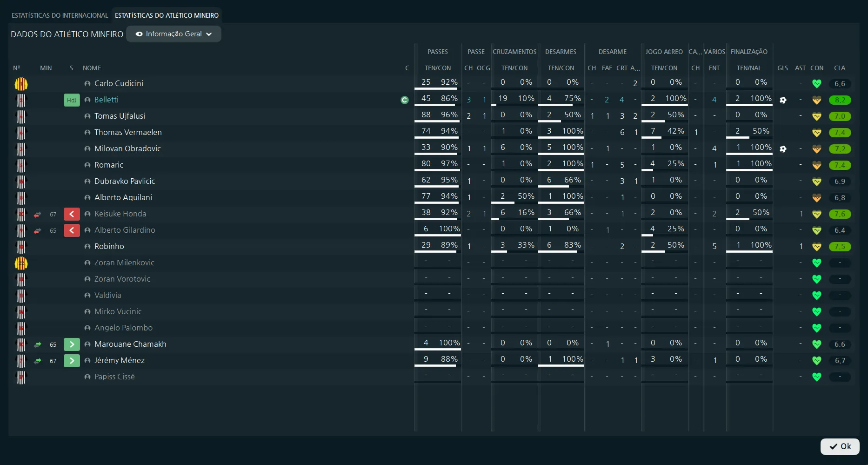Click Milovan Obradovic's goal ball icon
The width and height of the screenshot is (868, 465).
[x=783, y=149]
